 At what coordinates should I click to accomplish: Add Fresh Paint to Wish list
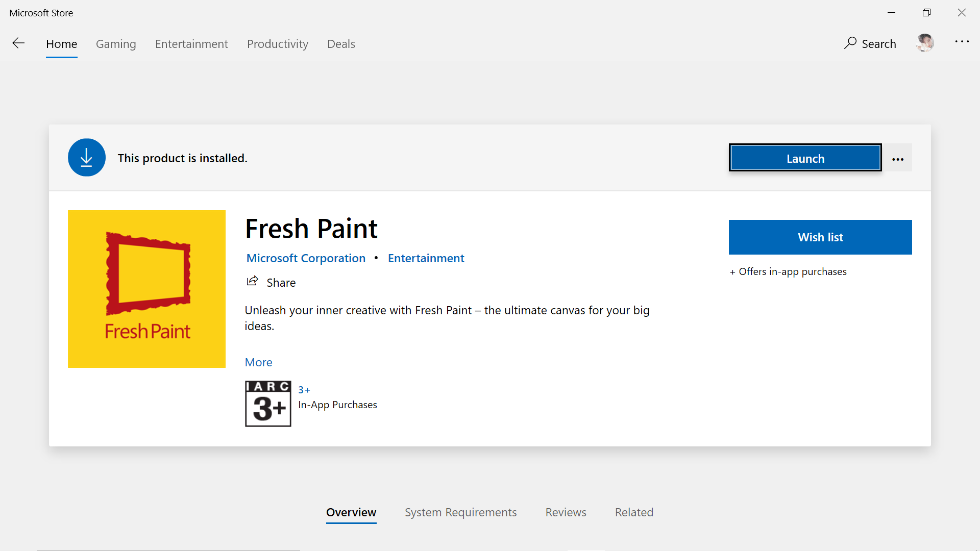click(820, 237)
